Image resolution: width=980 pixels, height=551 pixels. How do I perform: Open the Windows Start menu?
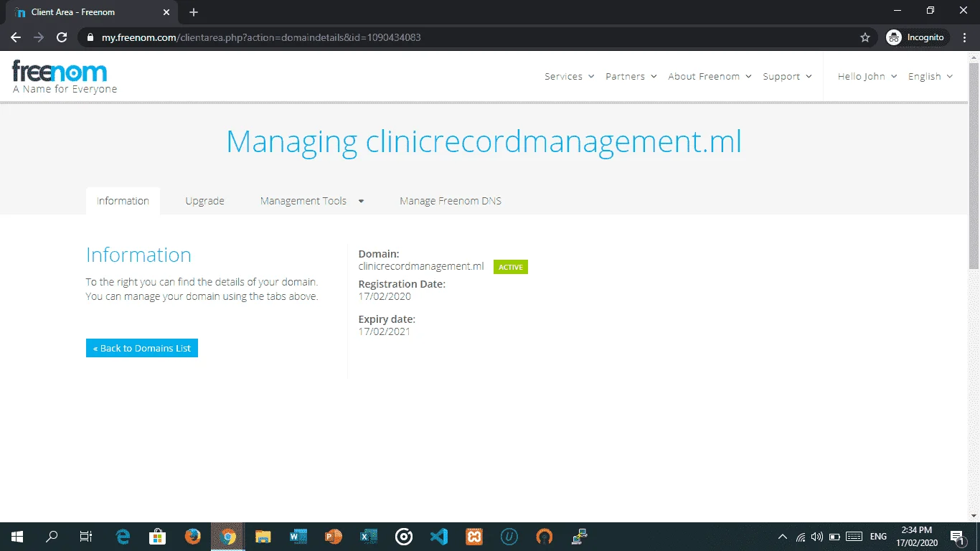tap(17, 537)
